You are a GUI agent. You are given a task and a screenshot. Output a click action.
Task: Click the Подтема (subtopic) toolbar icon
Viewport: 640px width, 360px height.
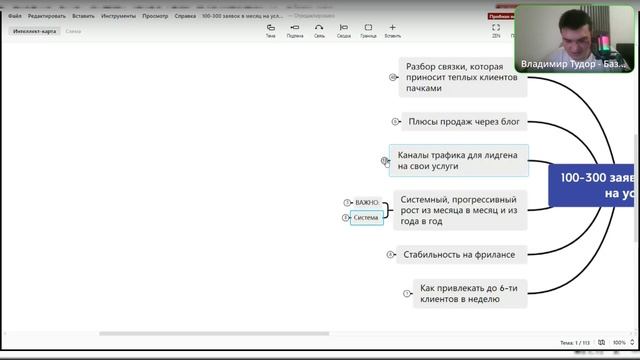tap(295, 31)
